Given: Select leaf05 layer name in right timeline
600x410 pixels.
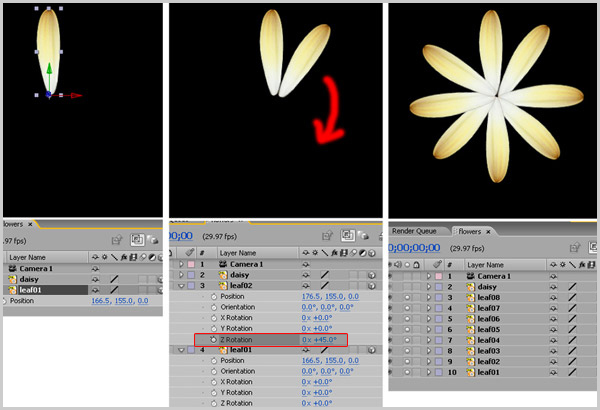Looking at the screenshot, I should tap(489, 329).
